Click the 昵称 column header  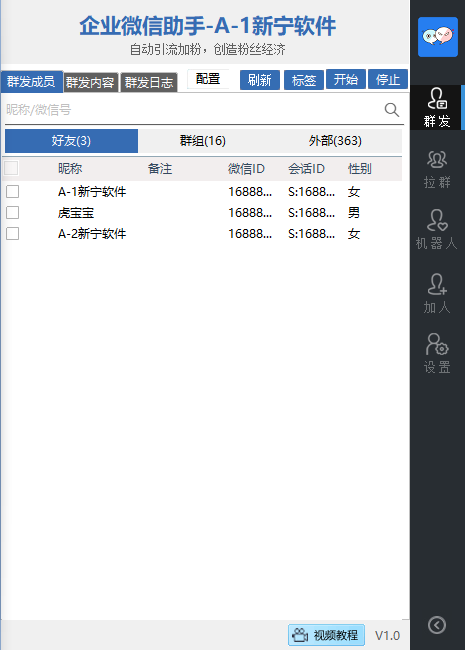pyautogui.click(x=70, y=169)
